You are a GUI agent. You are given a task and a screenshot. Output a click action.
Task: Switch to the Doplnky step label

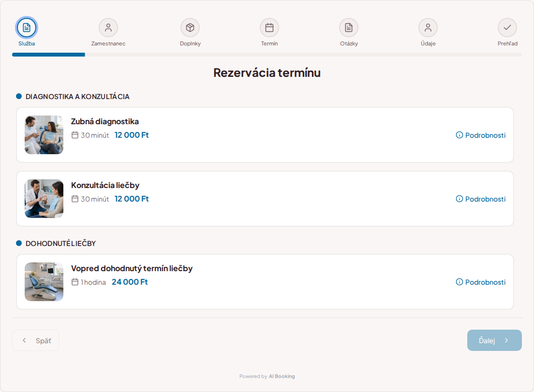190,44
